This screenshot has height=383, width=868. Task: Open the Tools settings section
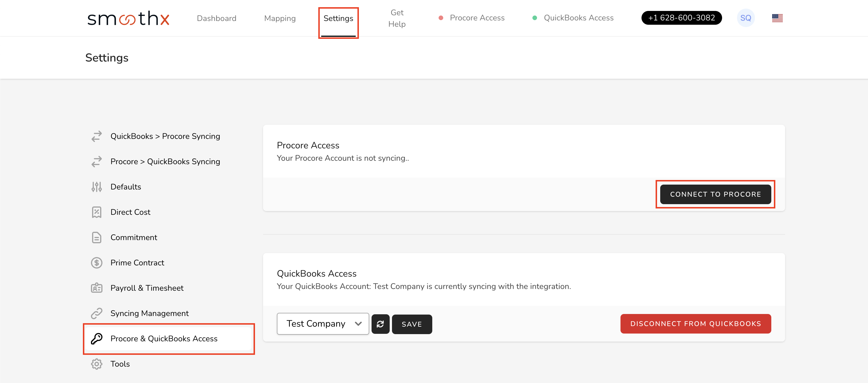click(169, 363)
